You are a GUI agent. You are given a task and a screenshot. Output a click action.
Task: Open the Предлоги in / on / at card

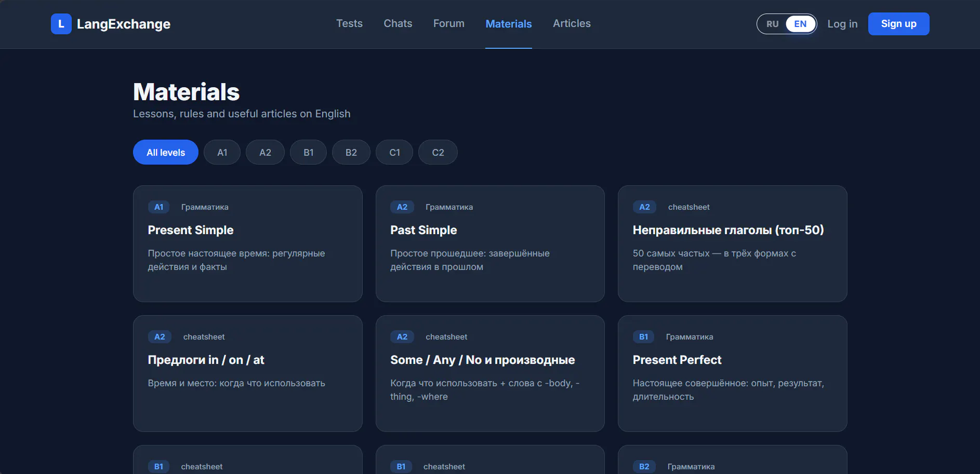tap(248, 373)
